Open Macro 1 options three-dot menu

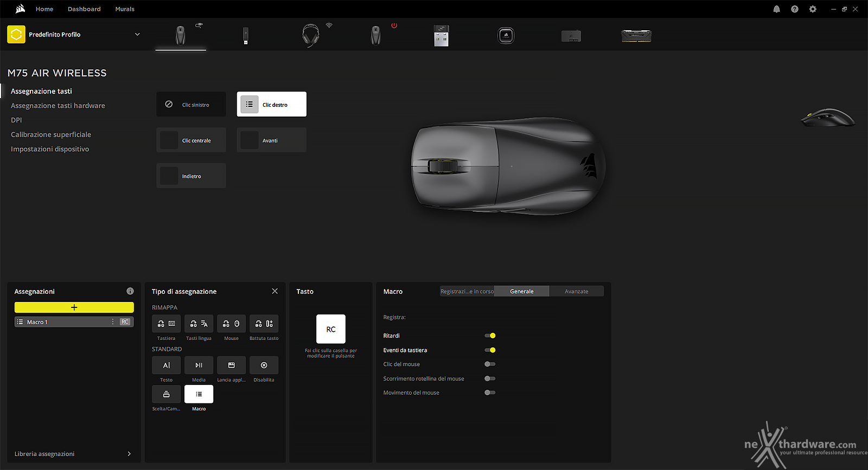113,322
